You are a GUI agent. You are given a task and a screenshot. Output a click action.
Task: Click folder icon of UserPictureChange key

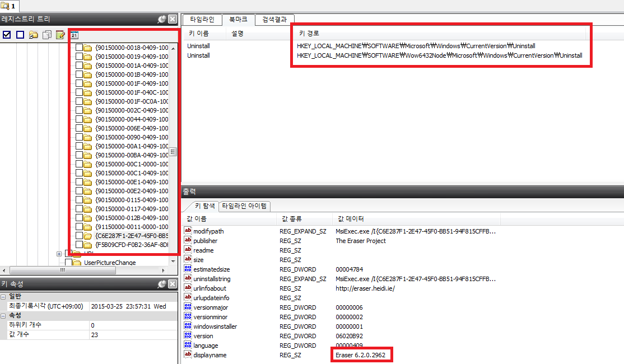tap(77, 263)
